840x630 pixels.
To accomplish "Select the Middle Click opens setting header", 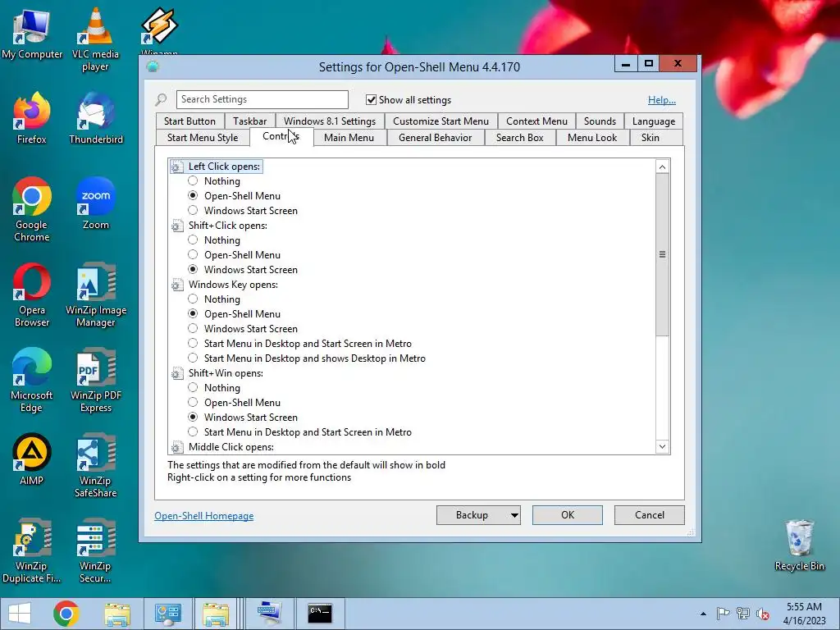I will [231, 447].
